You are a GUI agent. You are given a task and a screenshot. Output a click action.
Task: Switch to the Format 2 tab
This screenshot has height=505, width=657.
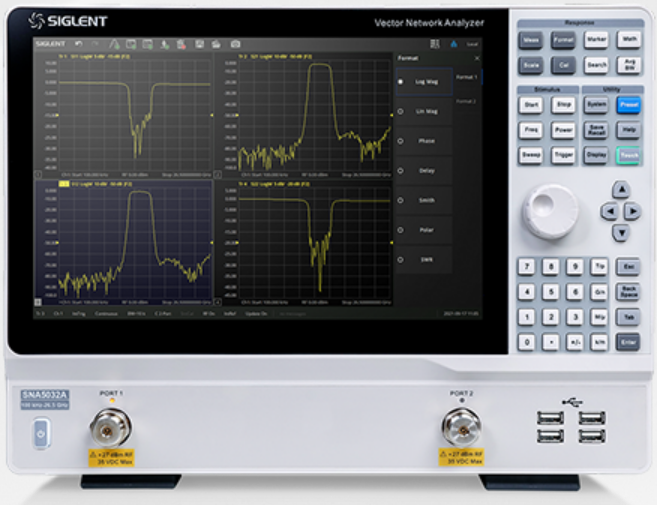[466, 101]
